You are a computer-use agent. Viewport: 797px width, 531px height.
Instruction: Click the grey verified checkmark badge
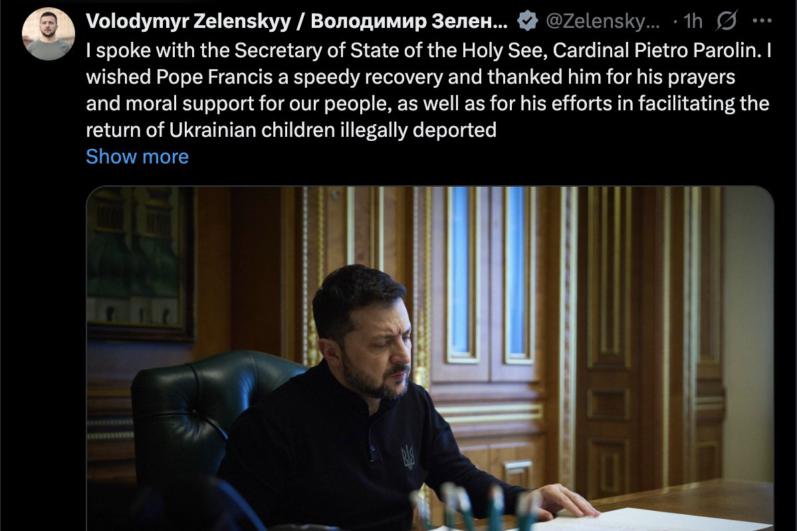pyautogui.click(x=527, y=21)
